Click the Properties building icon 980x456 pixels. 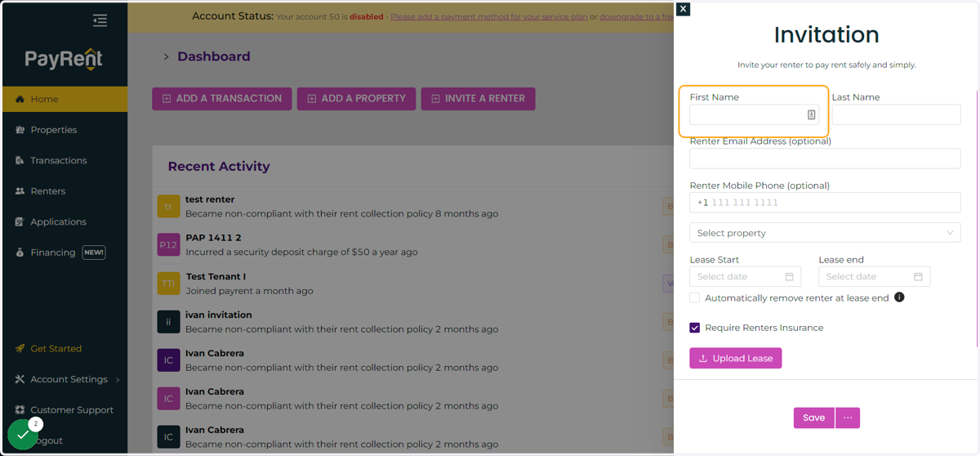pos(20,130)
